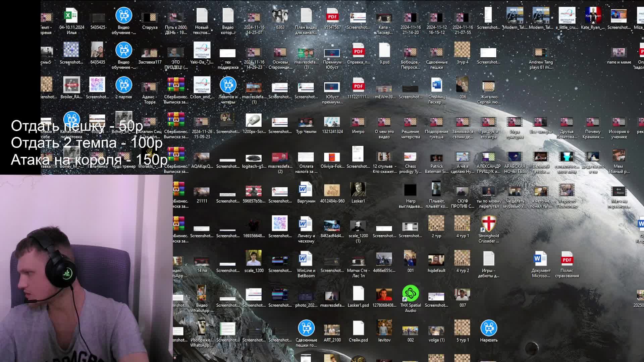Open the Stronghold Crusader shortcut
Viewport: 644px width, 362px height.
click(x=488, y=224)
